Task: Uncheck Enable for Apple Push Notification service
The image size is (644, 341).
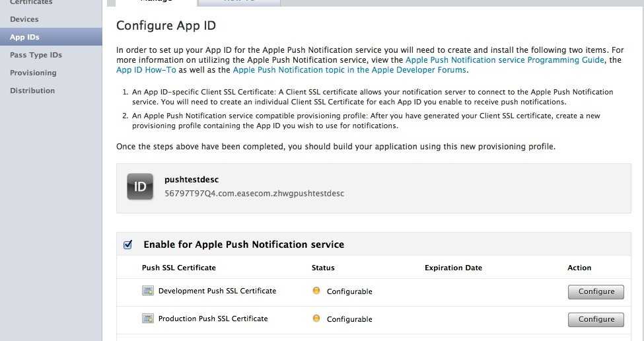Action: [x=127, y=245]
